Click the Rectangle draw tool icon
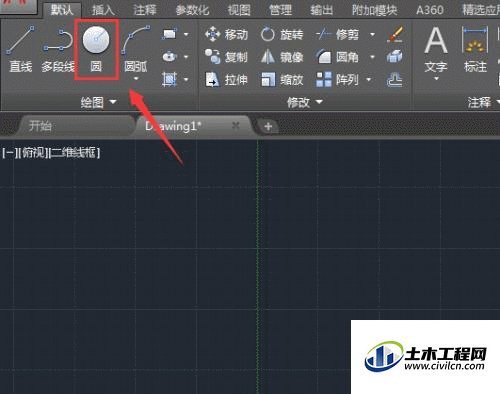 click(x=170, y=34)
